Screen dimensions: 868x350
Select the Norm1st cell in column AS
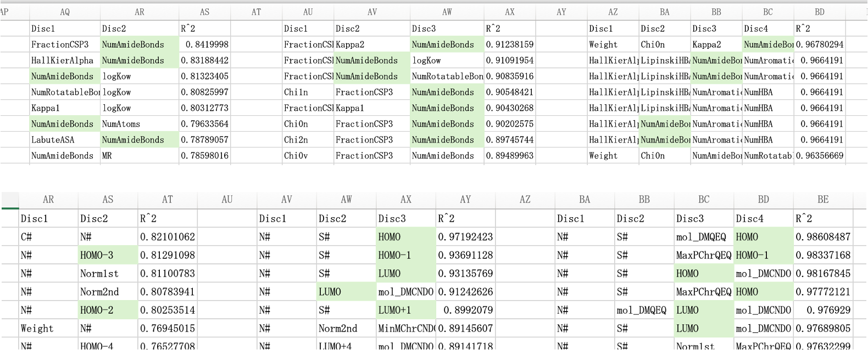(108, 273)
